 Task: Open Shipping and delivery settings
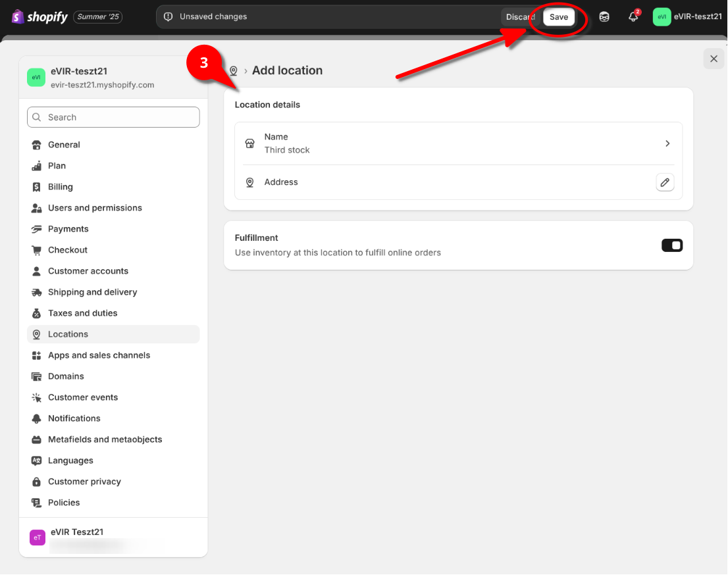[x=92, y=292]
